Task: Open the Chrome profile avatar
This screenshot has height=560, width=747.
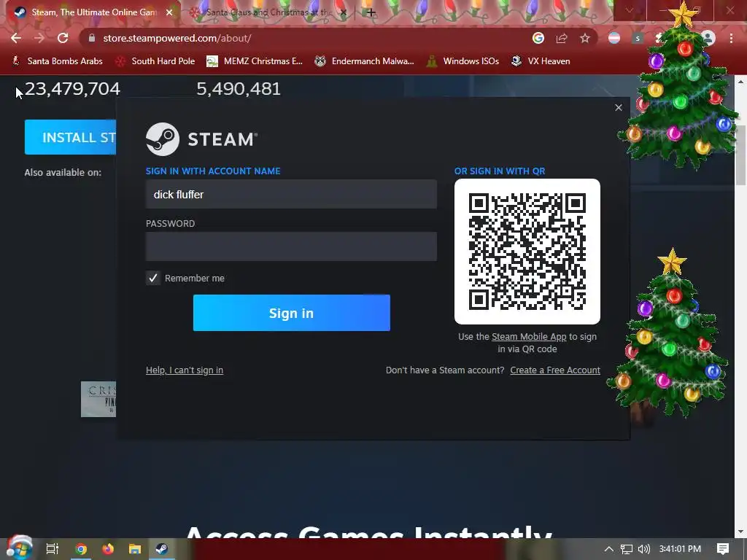Action: click(x=708, y=38)
